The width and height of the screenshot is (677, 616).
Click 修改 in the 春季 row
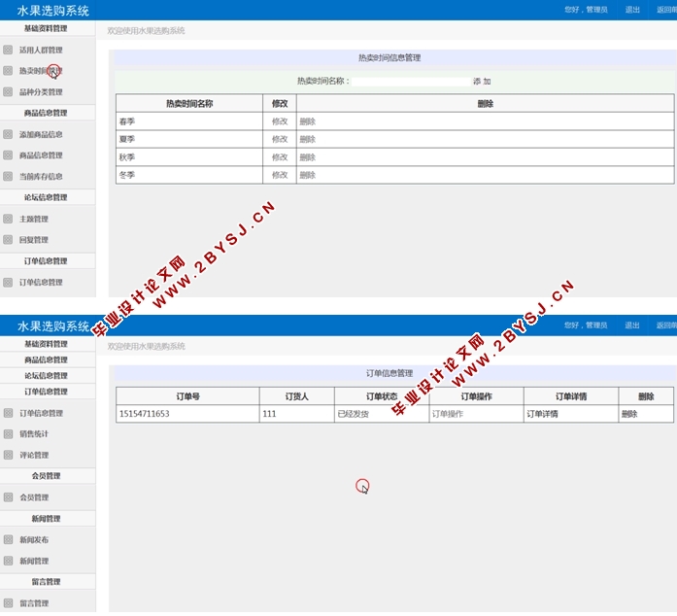(x=280, y=121)
